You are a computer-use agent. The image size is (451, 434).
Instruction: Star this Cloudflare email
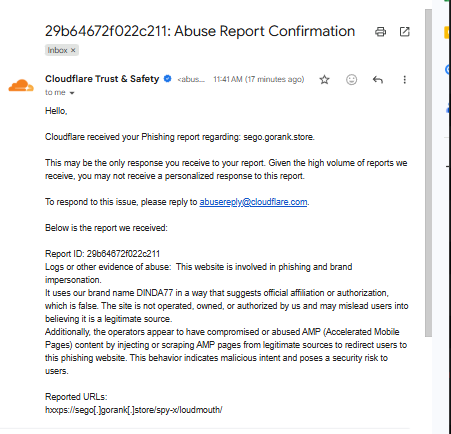click(x=324, y=80)
